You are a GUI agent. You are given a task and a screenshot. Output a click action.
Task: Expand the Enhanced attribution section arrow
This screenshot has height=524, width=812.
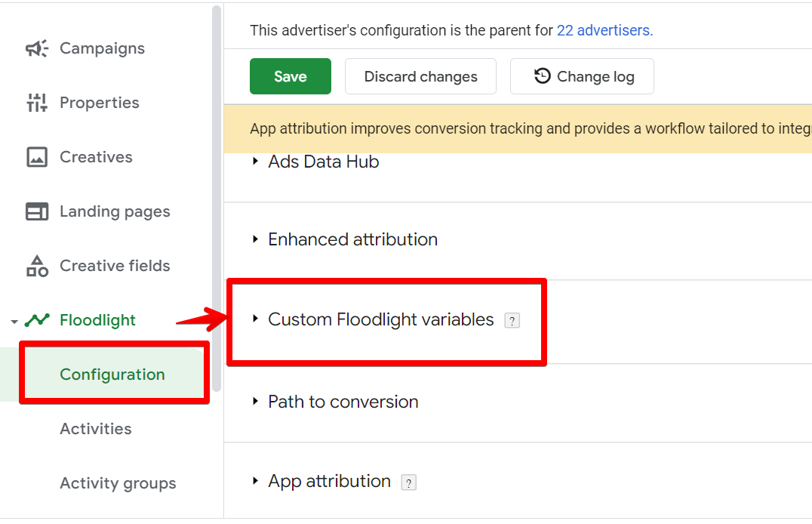255,239
